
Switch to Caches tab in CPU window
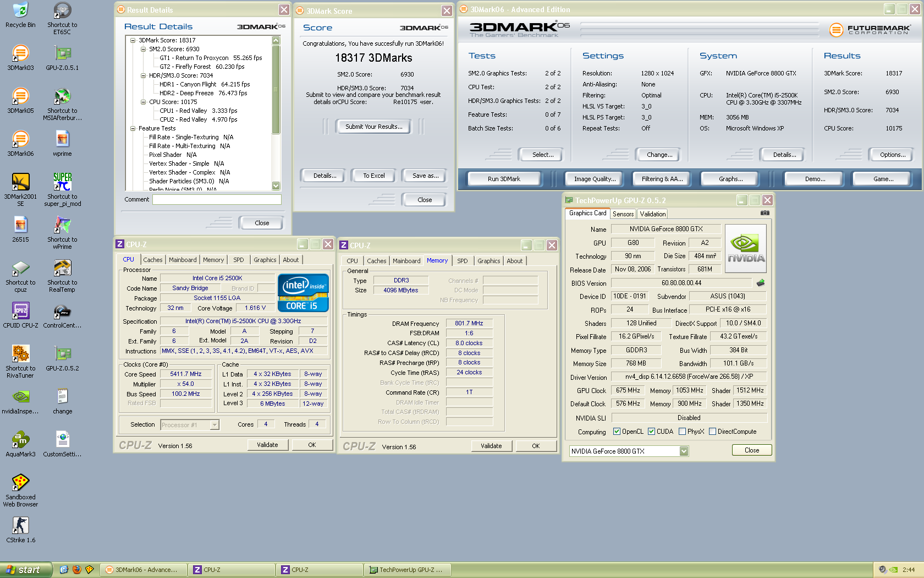pos(152,260)
